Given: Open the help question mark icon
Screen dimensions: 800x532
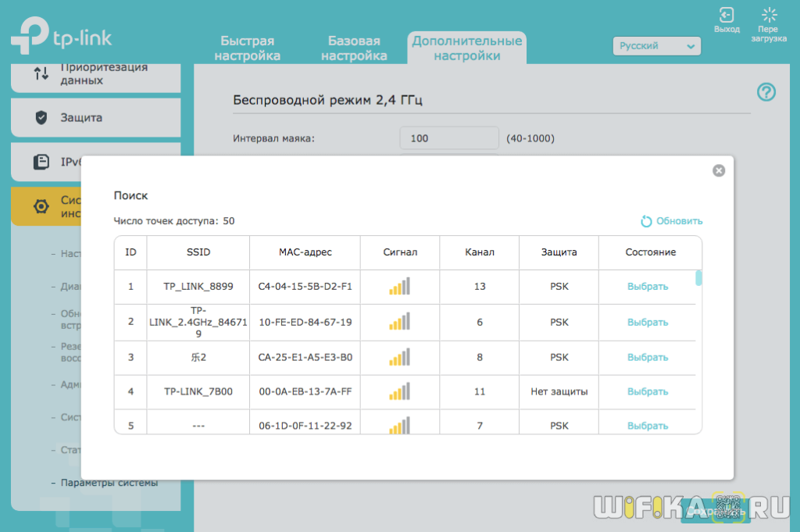Looking at the screenshot, I should click(x=766, y=92).
